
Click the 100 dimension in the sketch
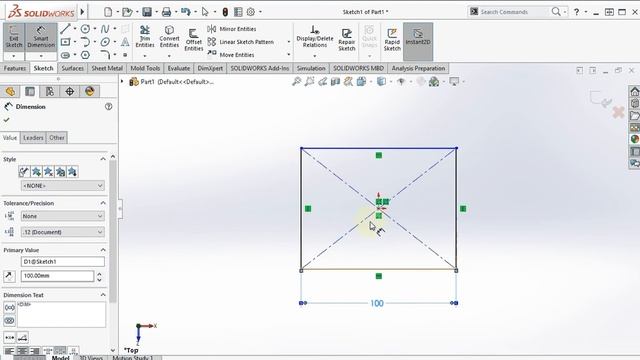point(377,303)
